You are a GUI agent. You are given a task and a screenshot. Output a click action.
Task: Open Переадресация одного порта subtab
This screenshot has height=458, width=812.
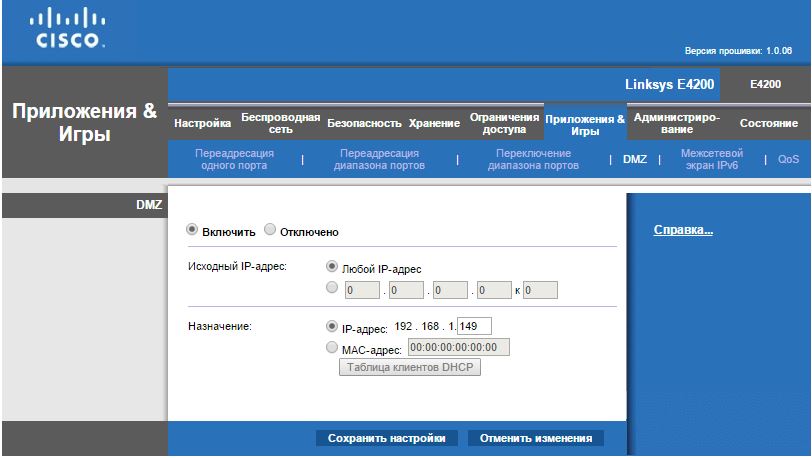pos(235,159)
